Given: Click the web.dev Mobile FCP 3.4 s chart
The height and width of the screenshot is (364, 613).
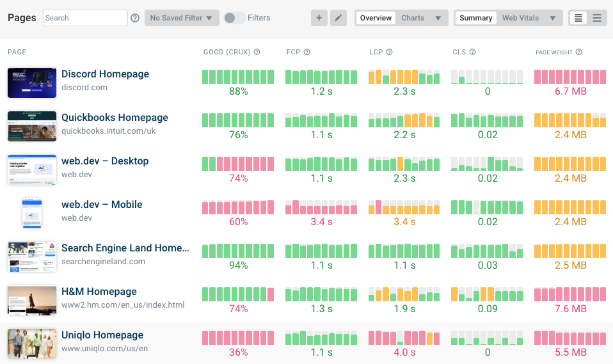Looking at the screenshot, I should (321, 207).
